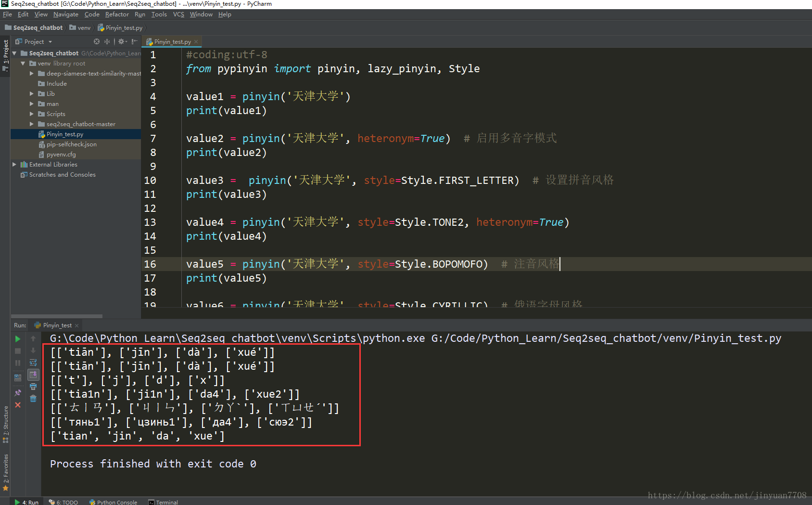This screenshot has width=812, height=505.
Task: Click the Up the stack trace arrow
Action: 33,339
